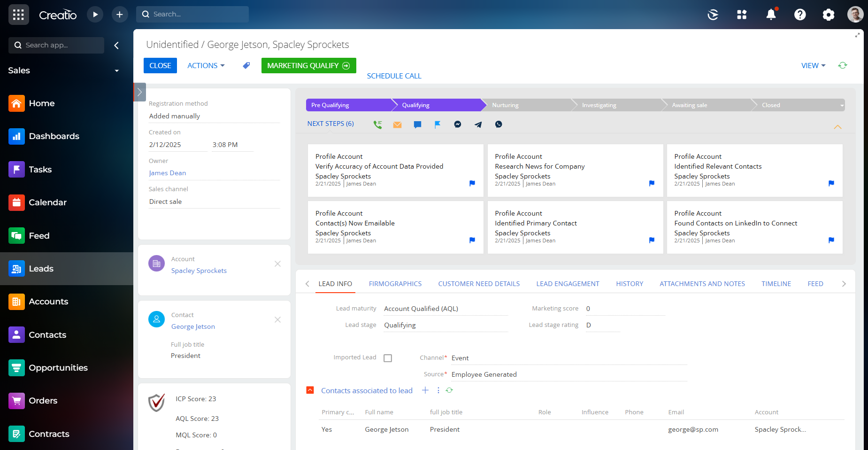The width and height of the screenshot is (868, 450).
Task: Click the WhatsApp icon in Next Steps
Action: coord(499,124)
